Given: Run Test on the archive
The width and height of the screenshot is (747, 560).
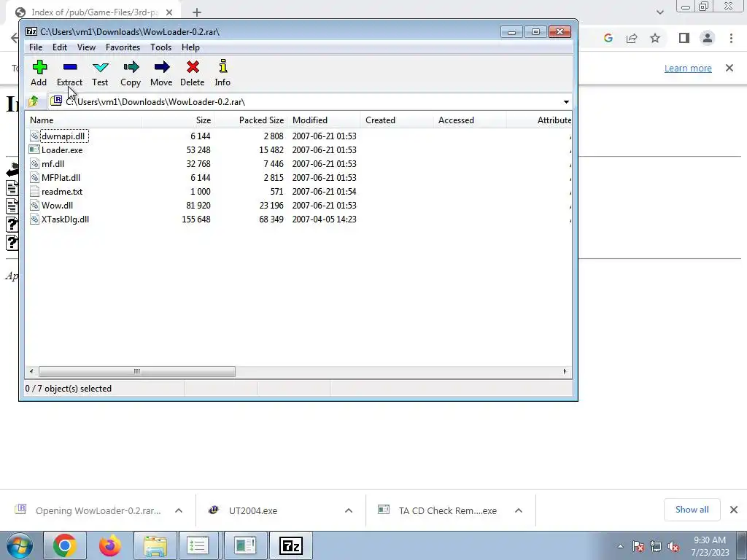Looking at the screenshot, I should pos(100,73).
